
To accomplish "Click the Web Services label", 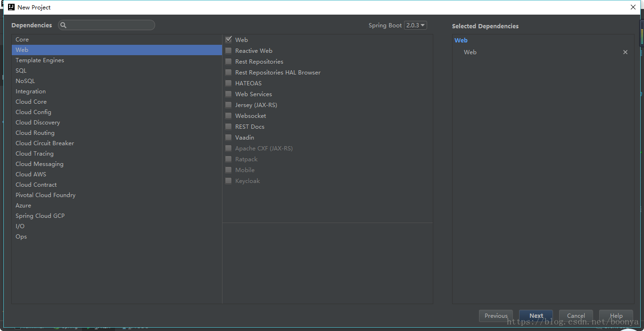I will (x=254, y=94).
